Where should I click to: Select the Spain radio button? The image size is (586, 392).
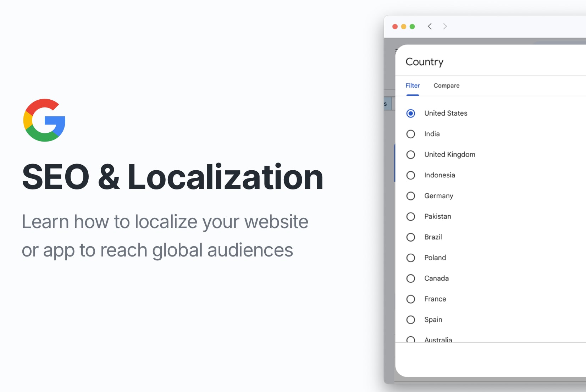[410, 320]
